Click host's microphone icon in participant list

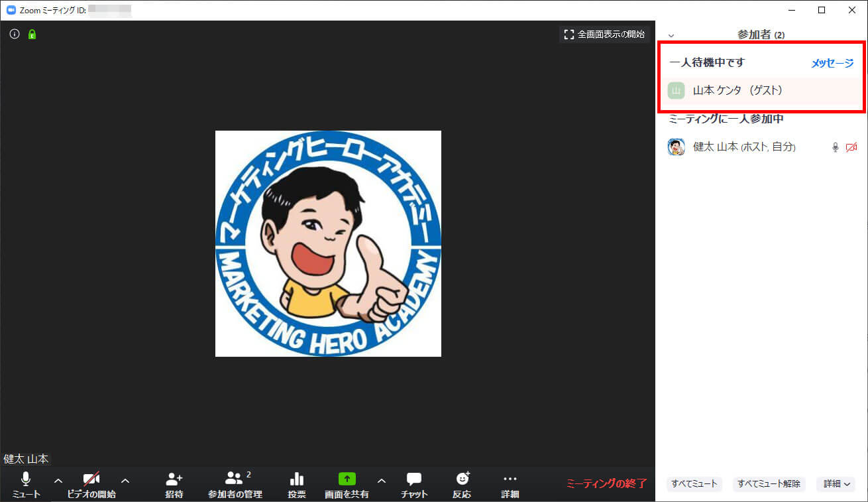pos(836,147)
